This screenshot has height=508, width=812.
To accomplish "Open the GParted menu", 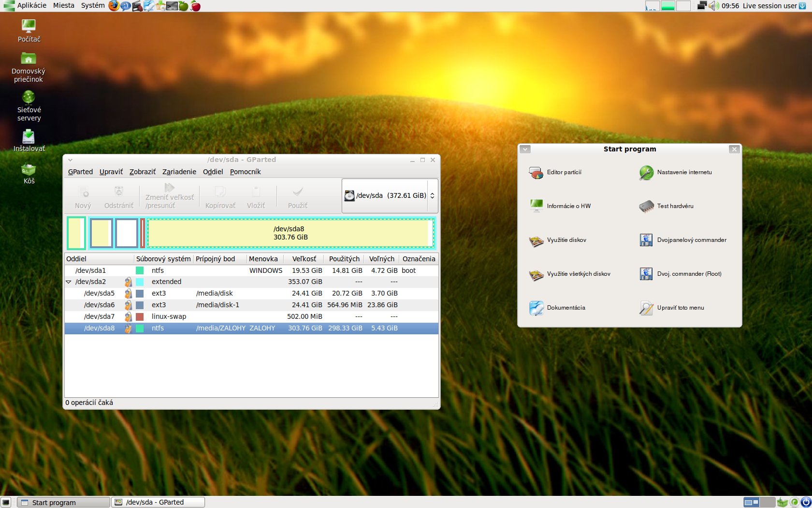I will [80, 172].
